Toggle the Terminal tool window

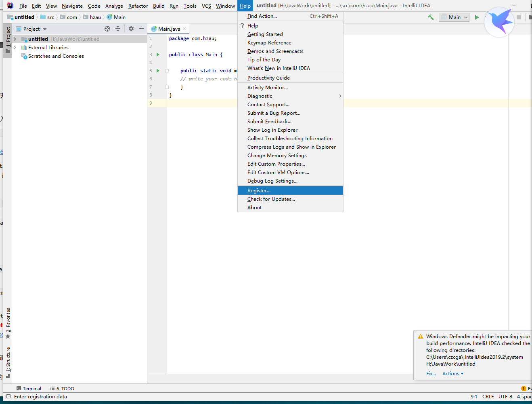(x=29, y=389)
